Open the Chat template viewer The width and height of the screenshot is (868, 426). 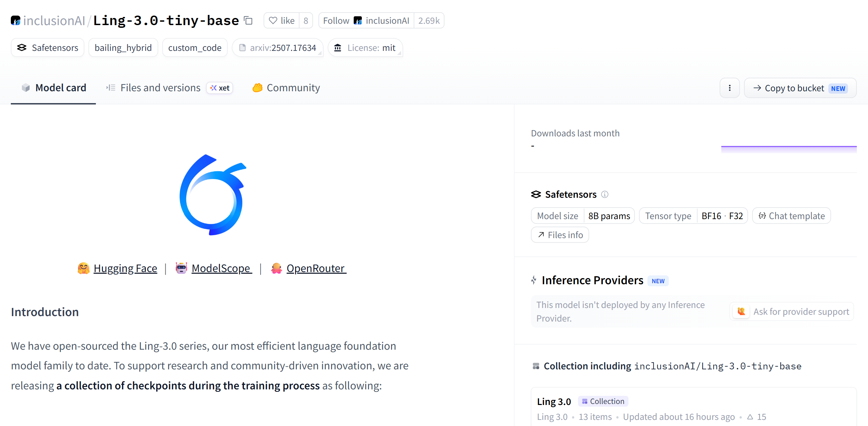791,216
